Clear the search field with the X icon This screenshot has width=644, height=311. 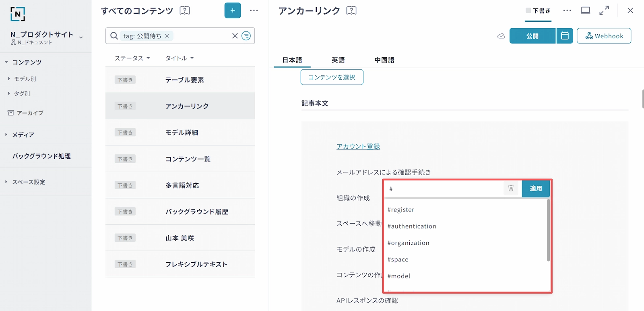(235, 36)
